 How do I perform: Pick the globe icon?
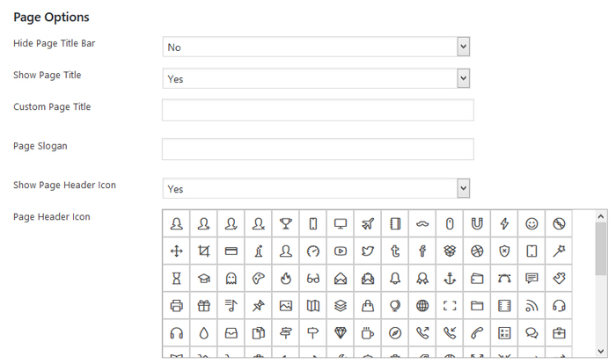tap(422, 306)
